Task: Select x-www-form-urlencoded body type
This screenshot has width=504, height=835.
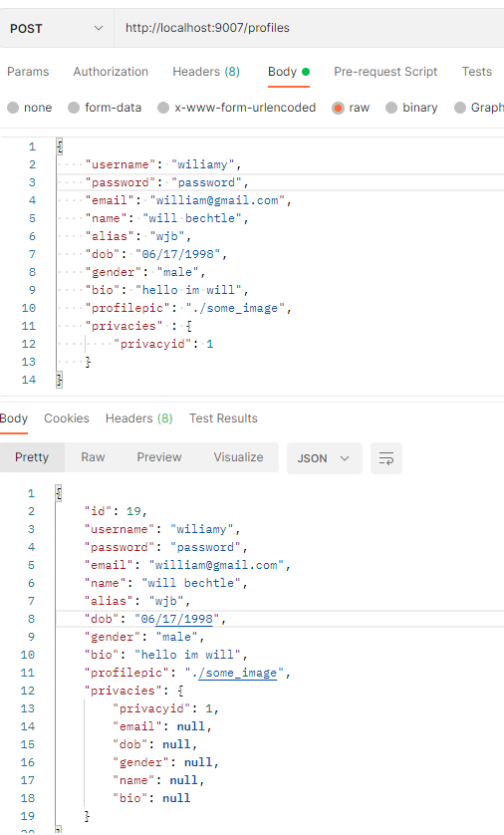Action: (x=237, y=108)
